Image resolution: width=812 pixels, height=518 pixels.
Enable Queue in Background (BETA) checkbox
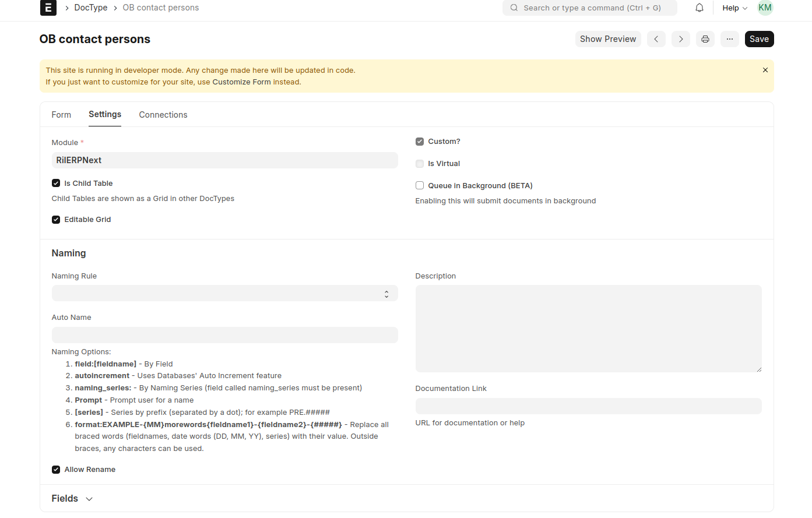point(420,185)
